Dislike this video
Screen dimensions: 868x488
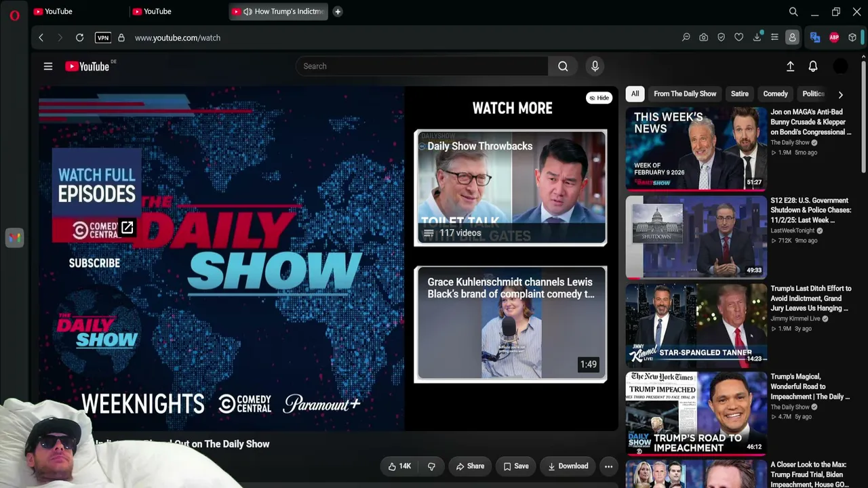[431, 466]
